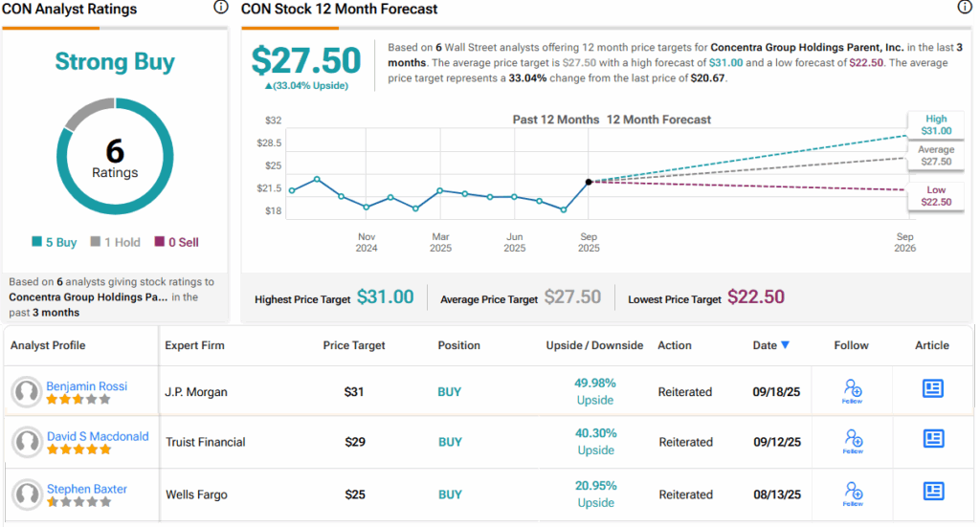
Task: Click info icon beside 12 Month Forecast
Action: point(964,8)
